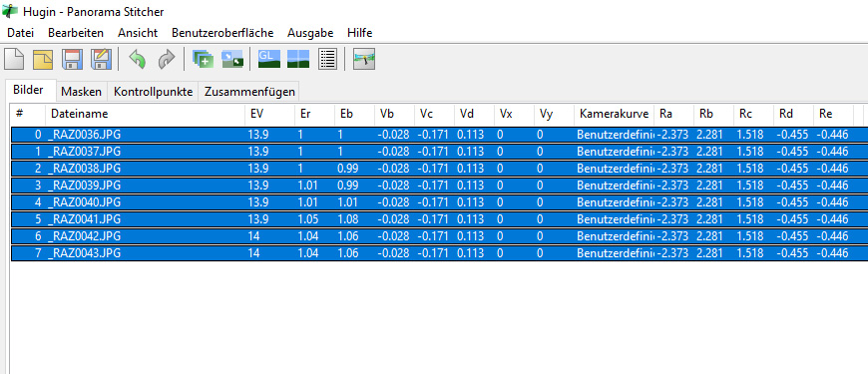868x374 pixels.
Task: Click the Vx column header
Action: pos(514,114)
